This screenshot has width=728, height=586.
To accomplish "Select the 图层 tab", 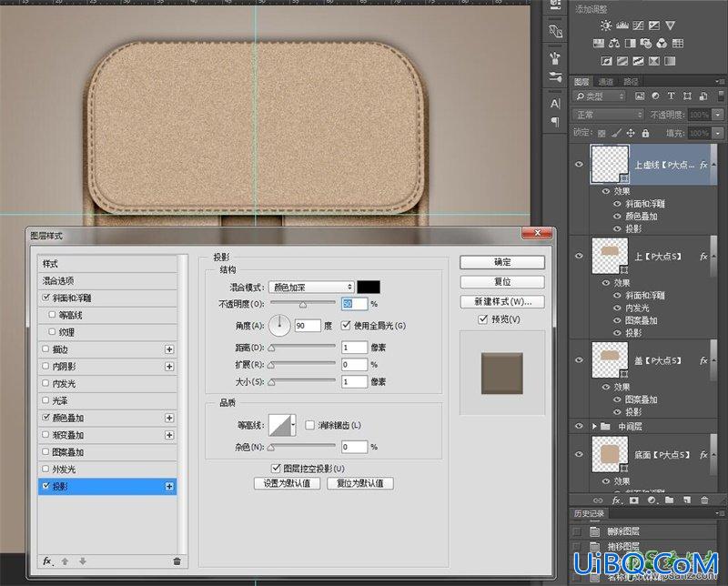I will coord(581,82).
